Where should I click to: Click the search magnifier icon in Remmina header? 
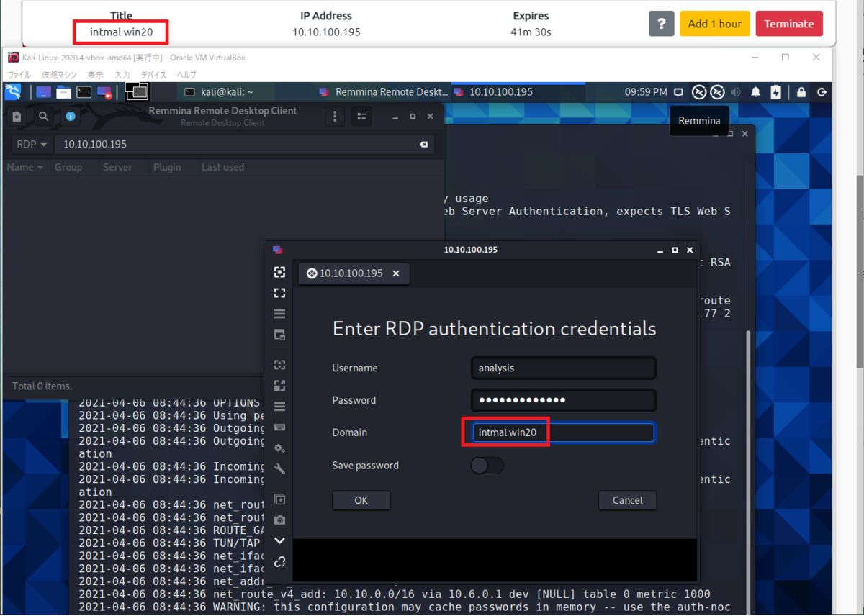click(x=44, y=116)
